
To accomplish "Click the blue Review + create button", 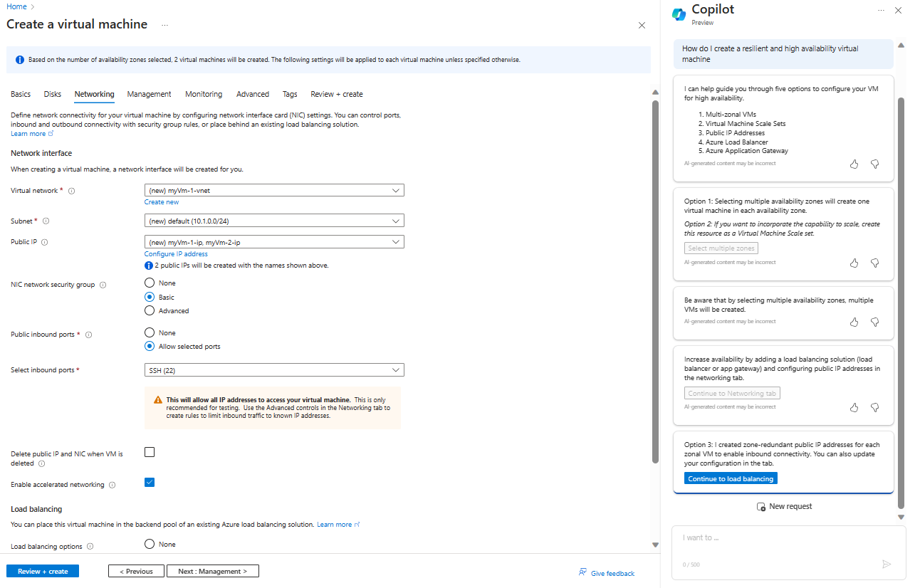I will 43,571.
